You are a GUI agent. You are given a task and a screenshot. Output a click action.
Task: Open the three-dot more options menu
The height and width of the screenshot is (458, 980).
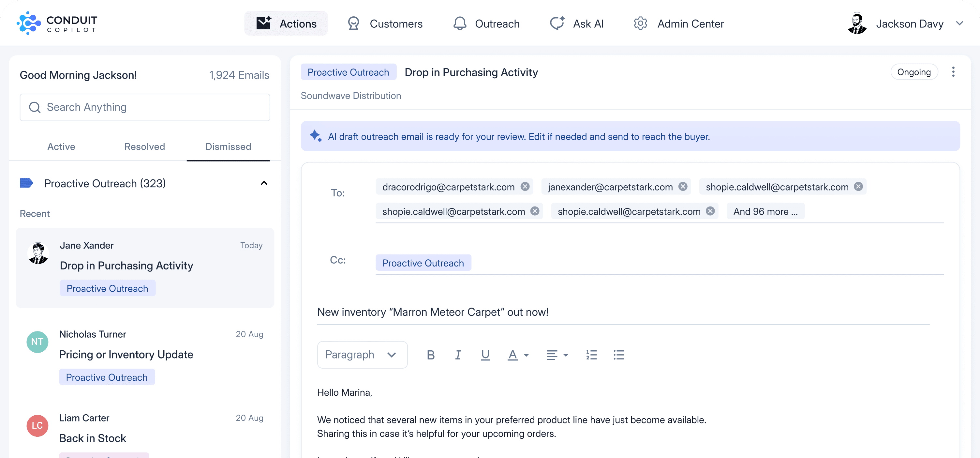(953, 72)
